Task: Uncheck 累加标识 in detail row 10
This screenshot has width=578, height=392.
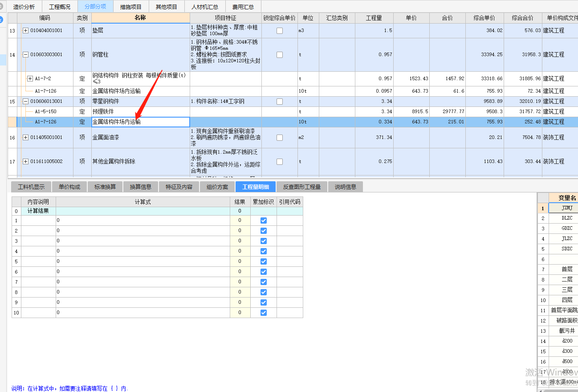Action: [264, 313]
